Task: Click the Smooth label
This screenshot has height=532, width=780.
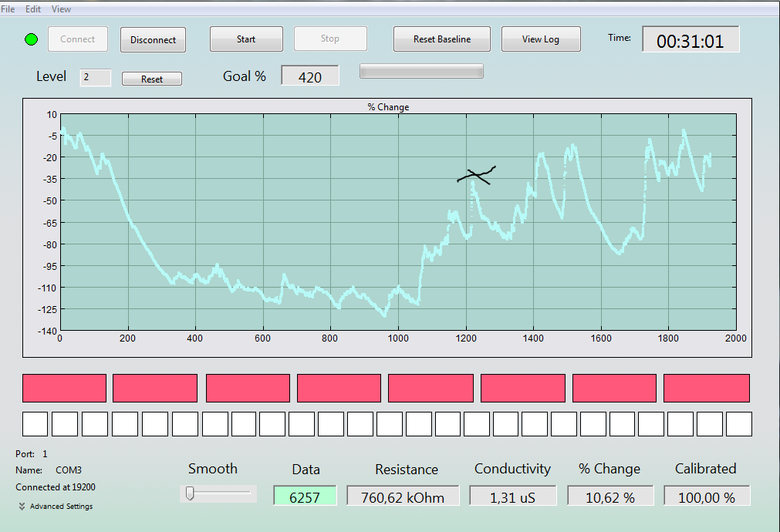Action: (x=213, y=469)
